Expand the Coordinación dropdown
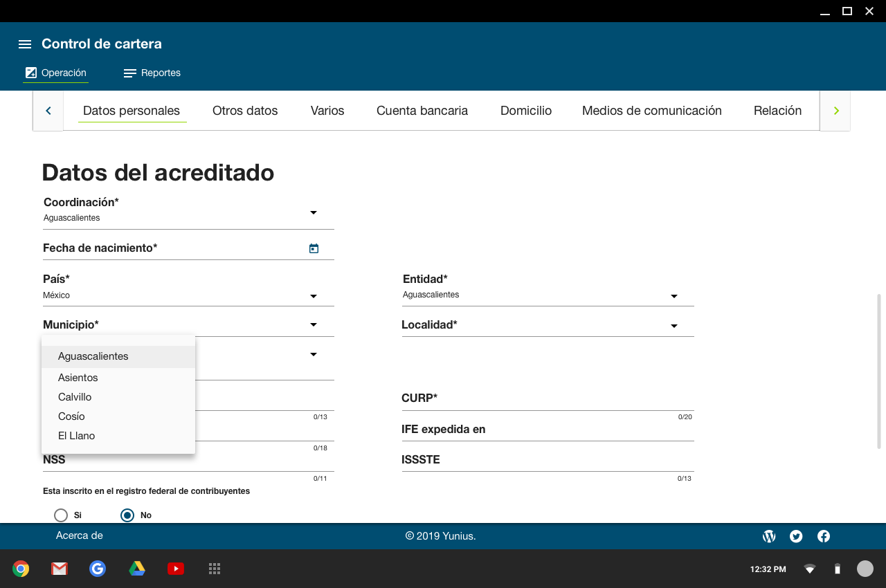This screenshot has height=588, width=886. coord(313,212)
